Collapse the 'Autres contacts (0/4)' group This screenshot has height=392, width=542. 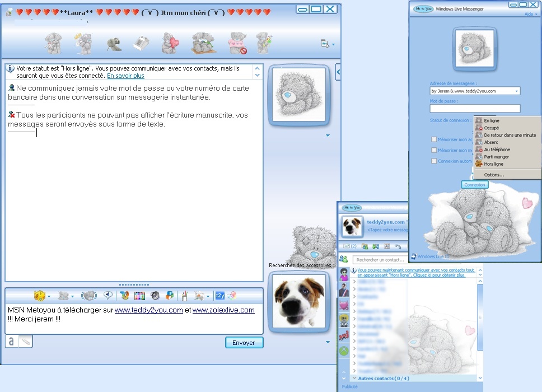tap(354, 378)
